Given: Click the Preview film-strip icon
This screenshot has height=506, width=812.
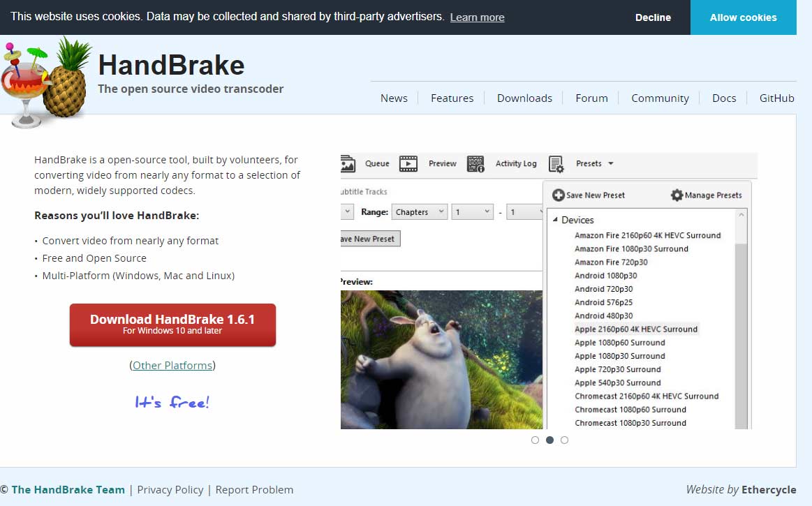Looking at the screenshot, I should coord(408,163).
